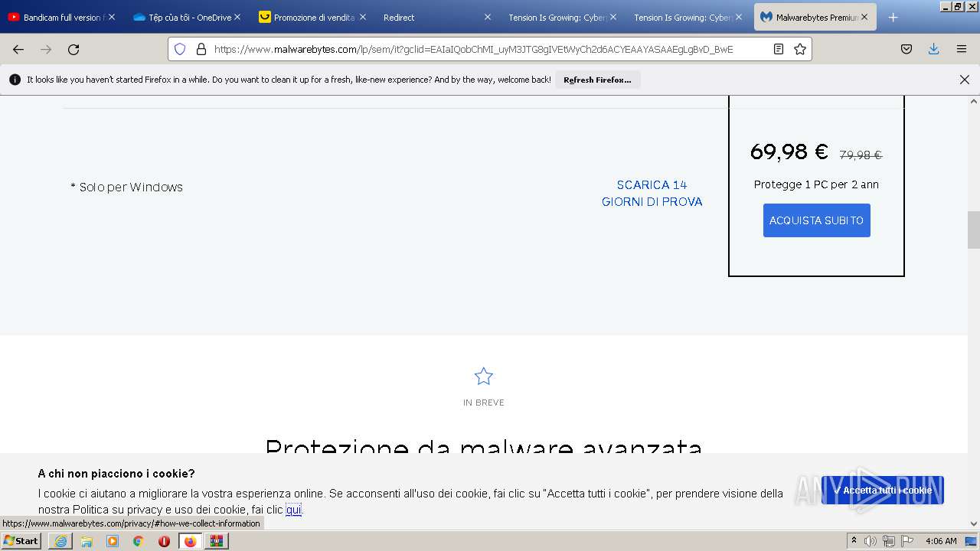This screenshot has height=551, width=980.
Task: Open the Firefox downloads arrow
Action: click(934, 49)
